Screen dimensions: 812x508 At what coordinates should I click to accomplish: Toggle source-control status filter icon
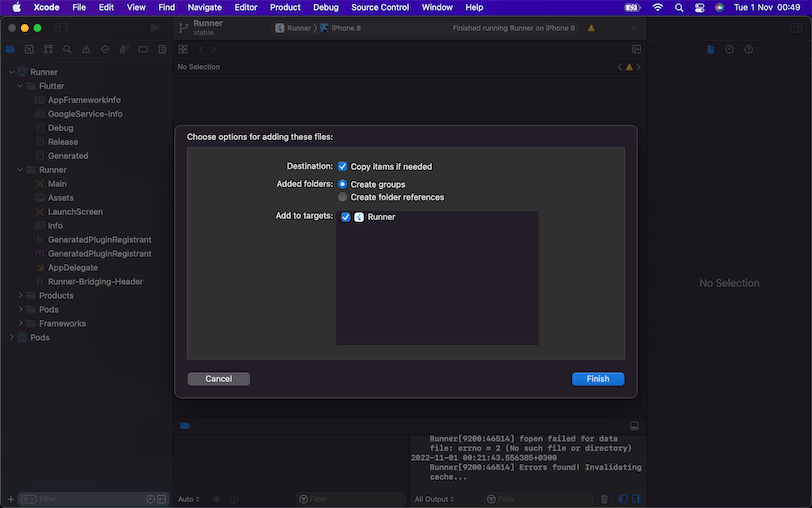click(162, 499)
